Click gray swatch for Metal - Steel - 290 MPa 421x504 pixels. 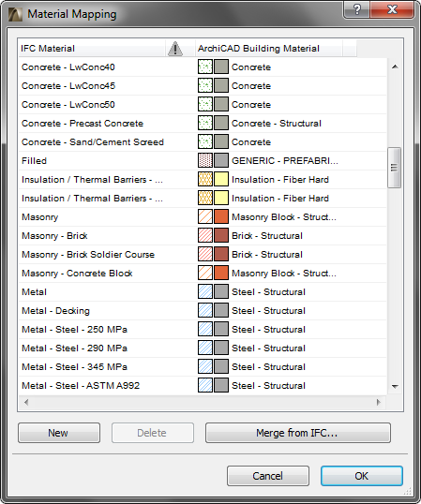(x=221, y=348)
